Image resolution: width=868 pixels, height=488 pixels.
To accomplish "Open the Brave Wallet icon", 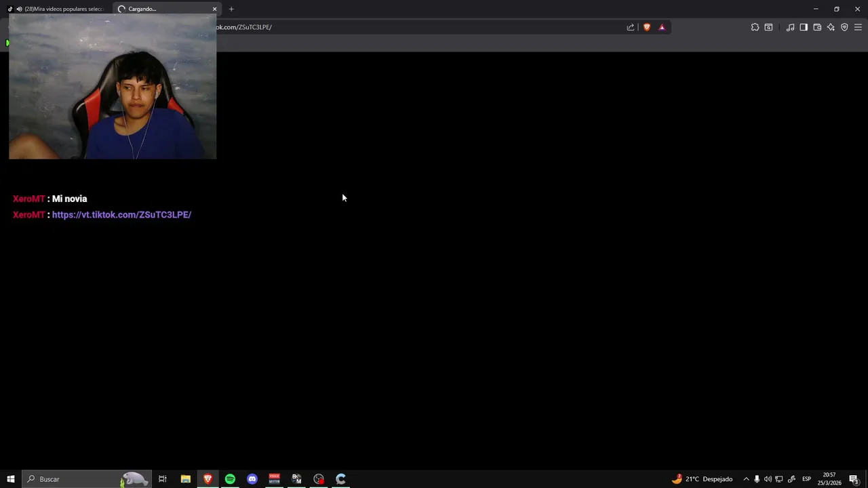I will 817,27.
